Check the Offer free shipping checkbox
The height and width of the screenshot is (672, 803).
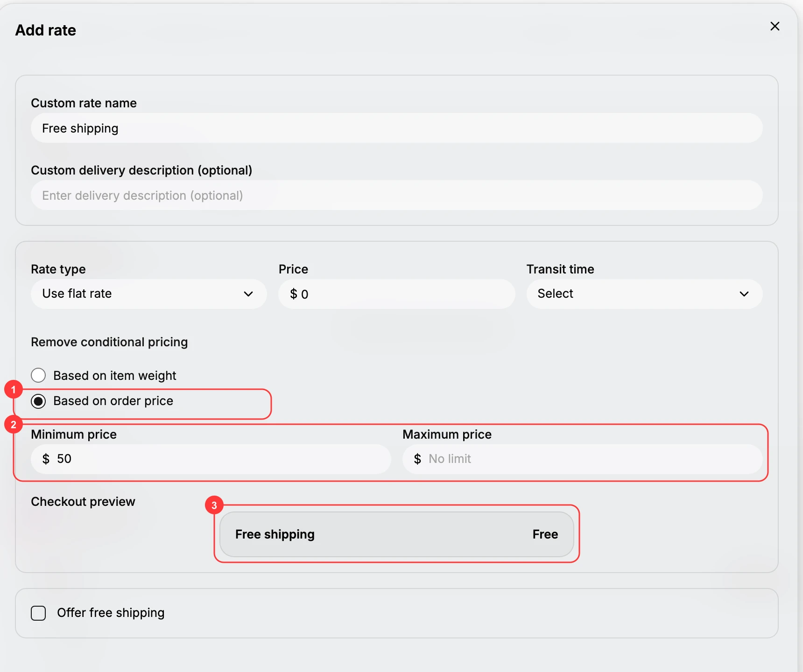38,613
